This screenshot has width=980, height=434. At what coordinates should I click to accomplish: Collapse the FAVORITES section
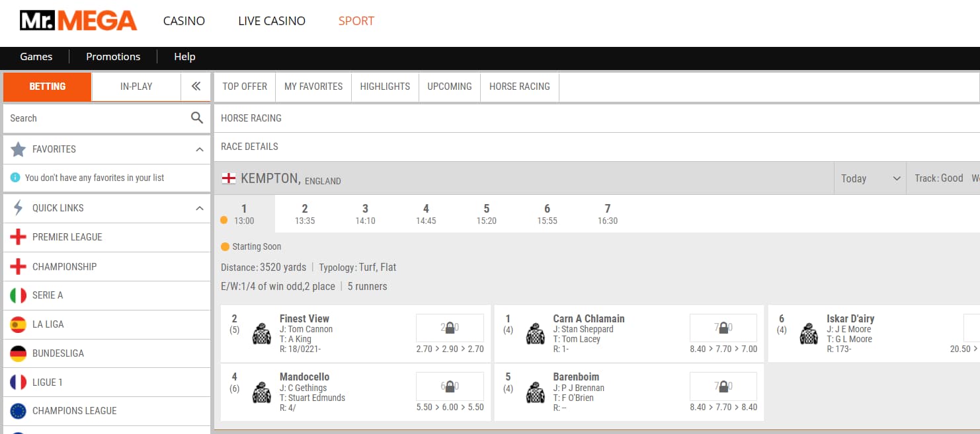(x=200, y=150)
